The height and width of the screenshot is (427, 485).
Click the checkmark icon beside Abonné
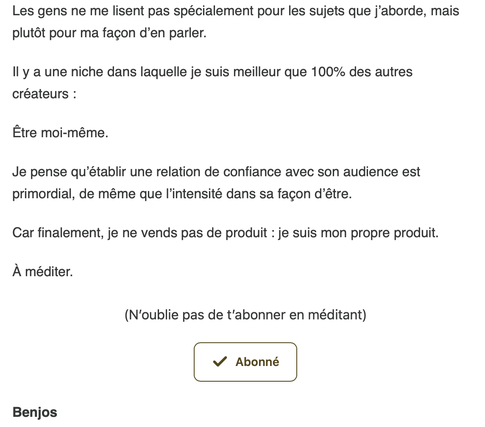(220, 362)
